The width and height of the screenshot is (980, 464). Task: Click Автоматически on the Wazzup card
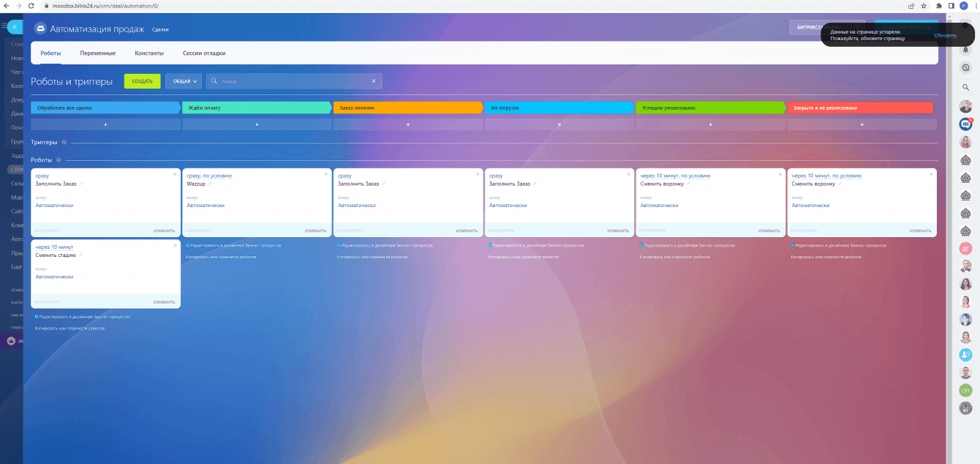[206, 206]
